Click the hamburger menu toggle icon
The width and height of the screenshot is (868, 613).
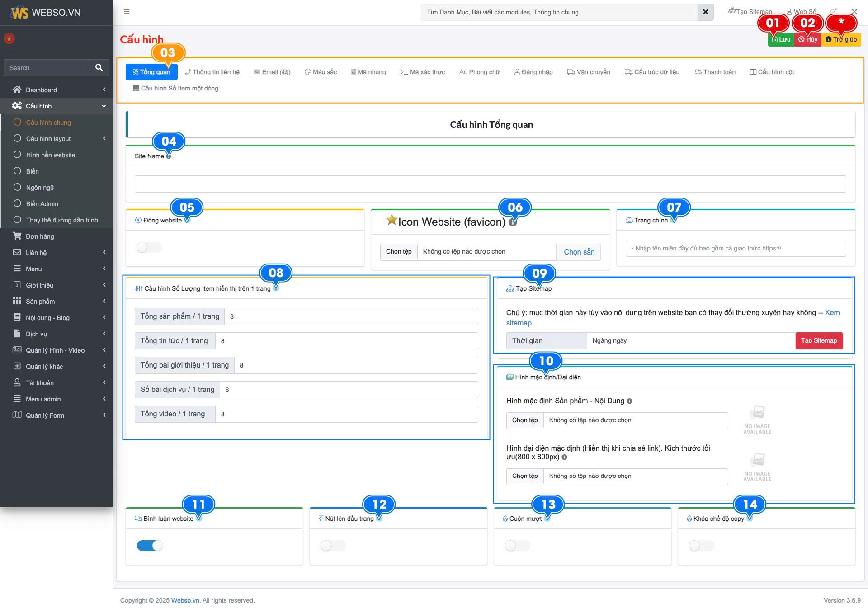pos(127,12)
